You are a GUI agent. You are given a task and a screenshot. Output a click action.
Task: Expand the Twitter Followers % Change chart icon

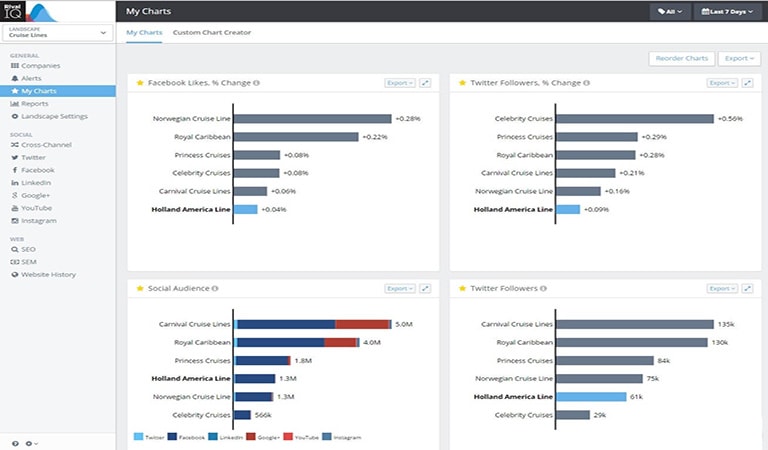pos(747,83)
